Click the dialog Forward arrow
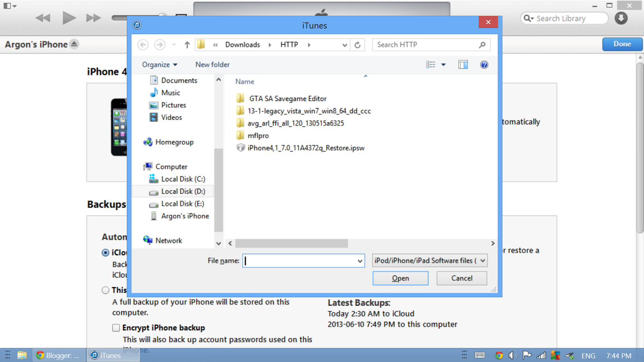The width and height of the screenshot is (644, 362). [x=160, y=45]
